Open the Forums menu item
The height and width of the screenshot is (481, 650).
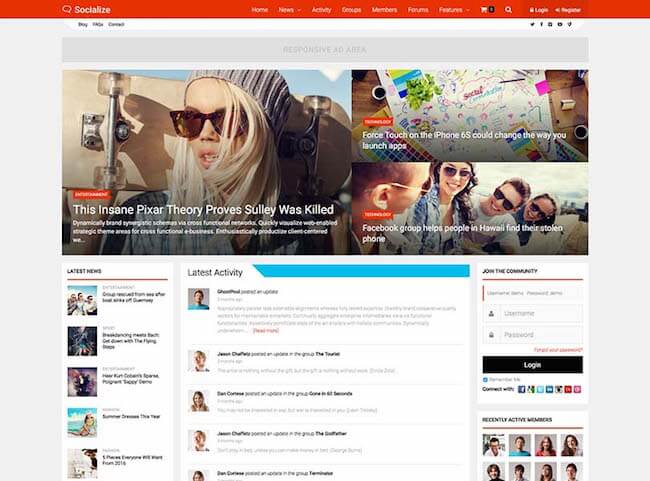tap(418, 10)
